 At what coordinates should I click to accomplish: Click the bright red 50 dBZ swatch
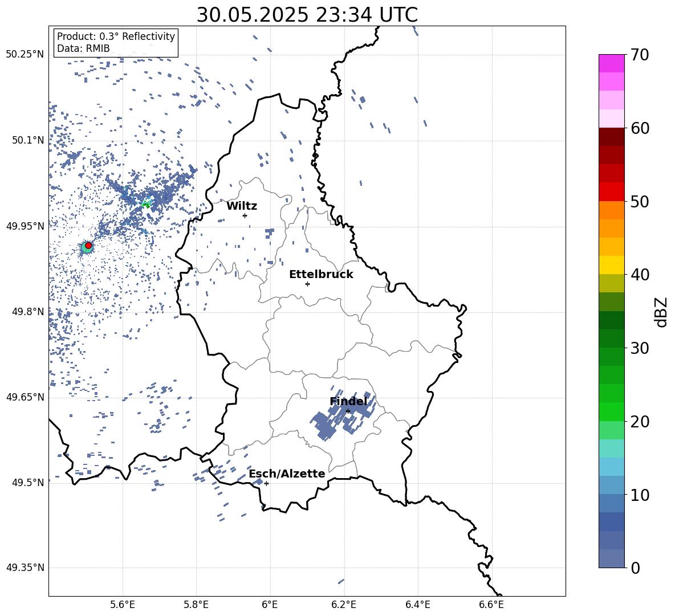click(612, 192)
